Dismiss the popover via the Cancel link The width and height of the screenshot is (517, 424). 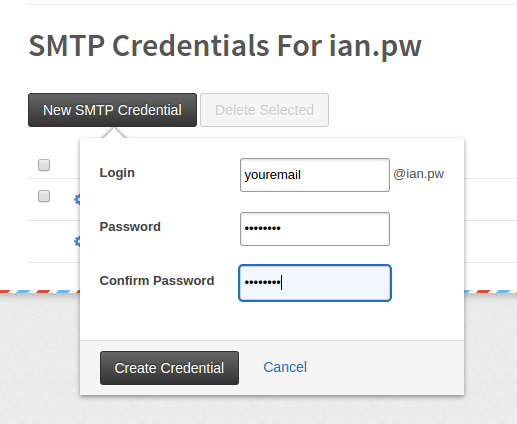285,367
